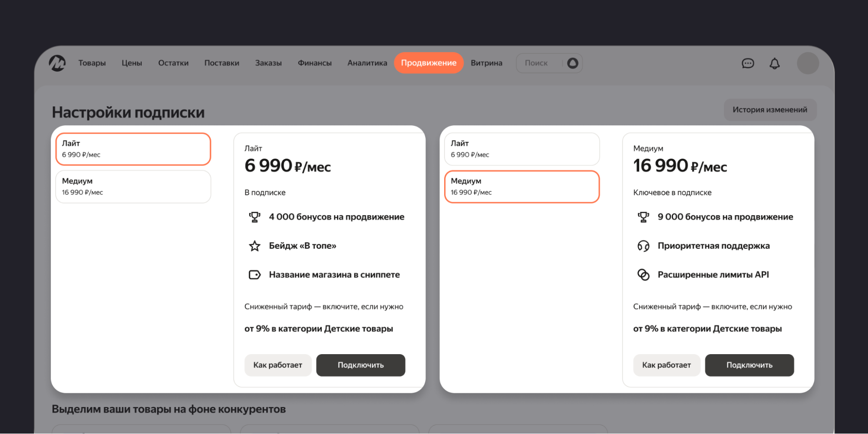Click headset icon for Приоритетная поддержка
This screenshot has width=868, height=434.
pyautogui.click(x=643, y=246)
